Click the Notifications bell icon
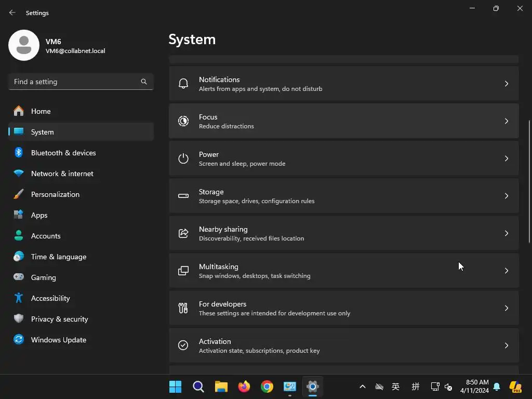 [x=183, y=84]
